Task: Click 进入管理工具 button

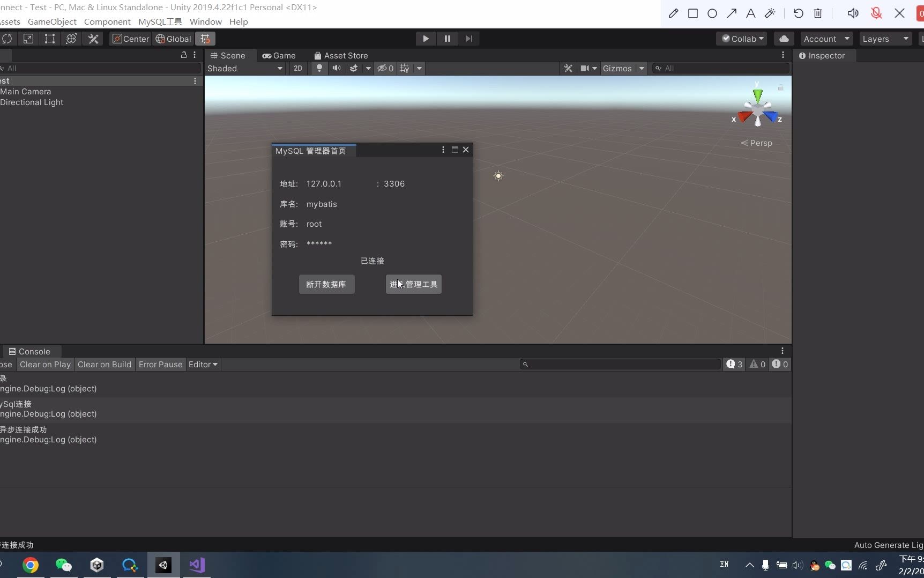Action: (414, 284)
